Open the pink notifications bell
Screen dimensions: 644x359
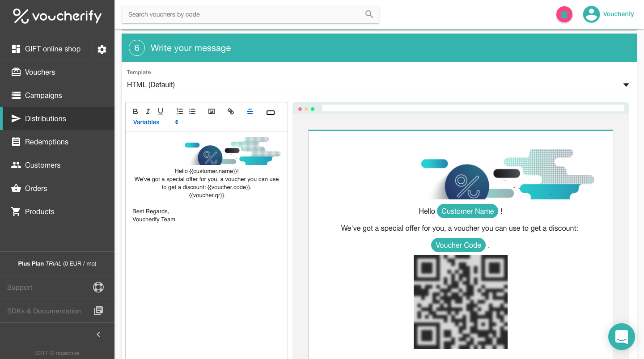pyautogui.click(x=564, y=14)
